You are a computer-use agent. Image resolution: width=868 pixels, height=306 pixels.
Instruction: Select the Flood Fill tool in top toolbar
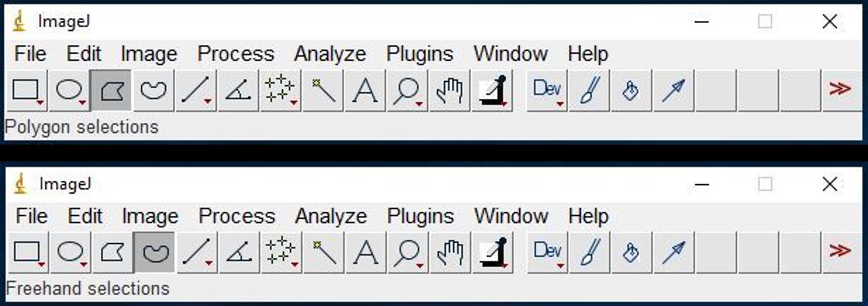pos(631,90)
